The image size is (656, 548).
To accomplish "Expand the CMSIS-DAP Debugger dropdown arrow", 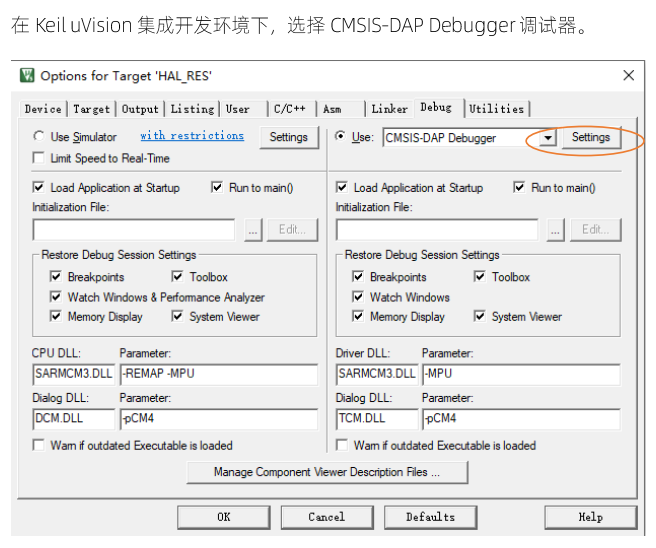I will click(548, 138).
